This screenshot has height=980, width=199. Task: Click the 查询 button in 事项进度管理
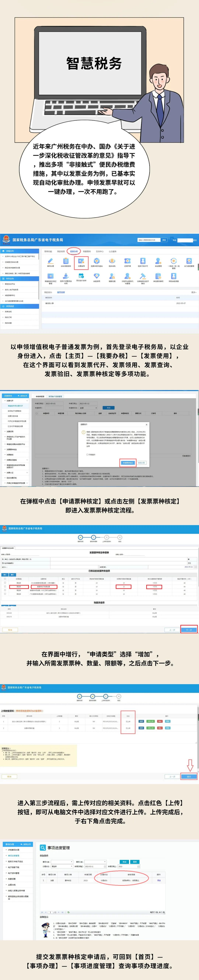coord(124,862)
